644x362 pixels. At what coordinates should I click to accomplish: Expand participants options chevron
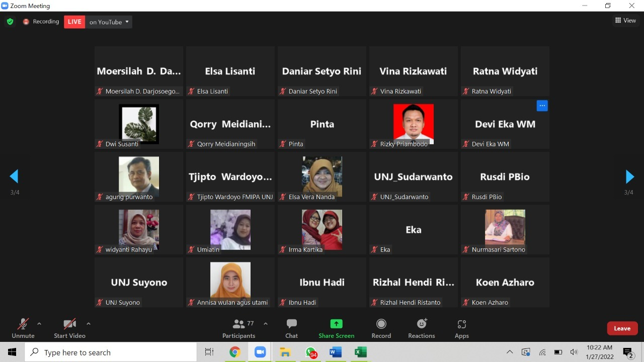[266, 324]
